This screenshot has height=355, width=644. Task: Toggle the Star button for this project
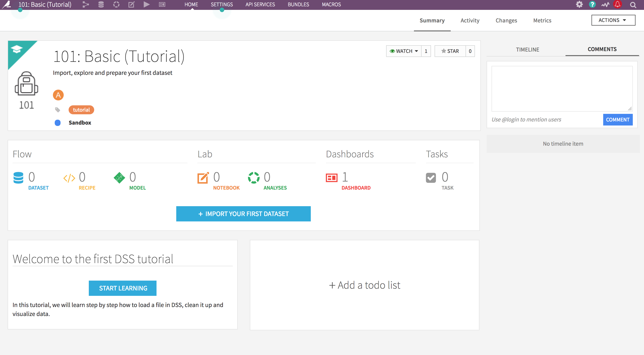pos(450,51)
